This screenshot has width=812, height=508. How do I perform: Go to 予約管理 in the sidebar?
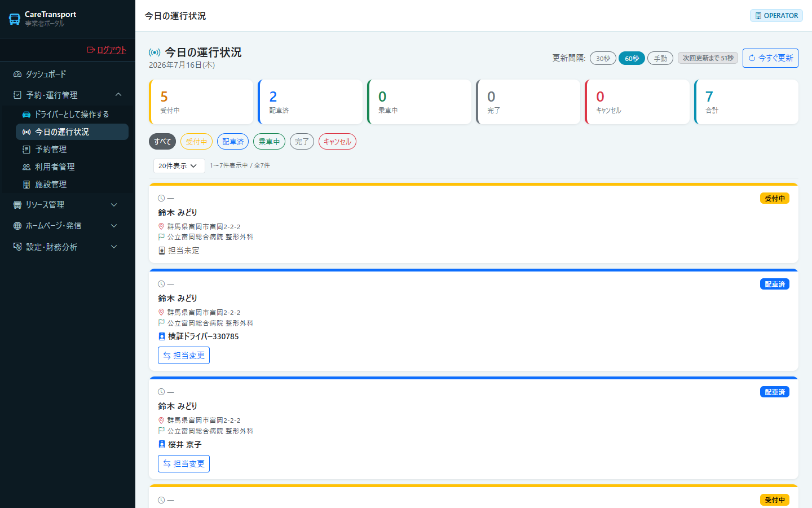tap(72, 149)
